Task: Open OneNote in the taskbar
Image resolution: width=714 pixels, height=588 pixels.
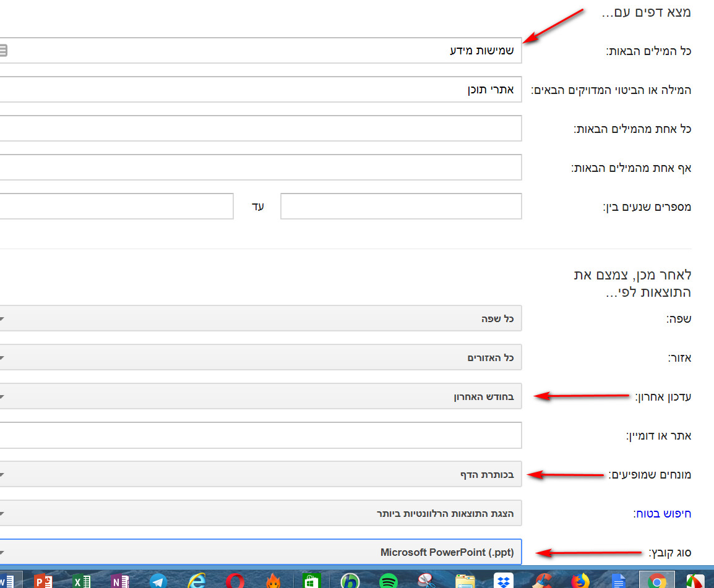Action: pos(120,581)
